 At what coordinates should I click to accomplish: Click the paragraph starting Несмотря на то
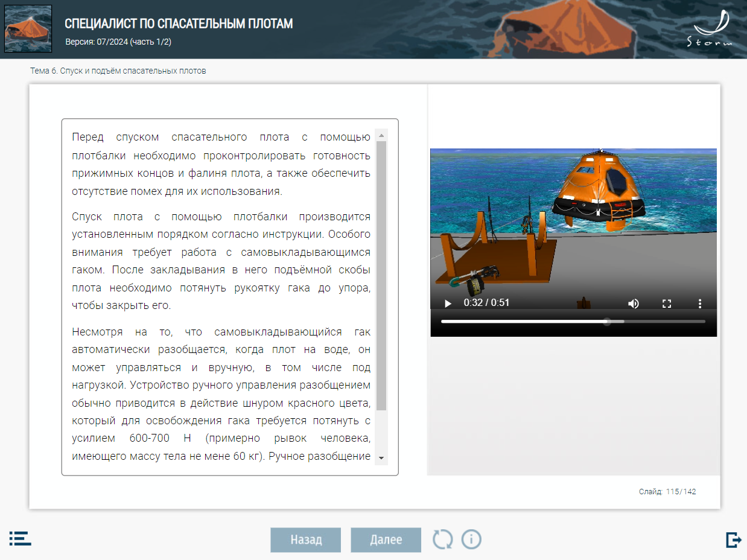point(221,394)
